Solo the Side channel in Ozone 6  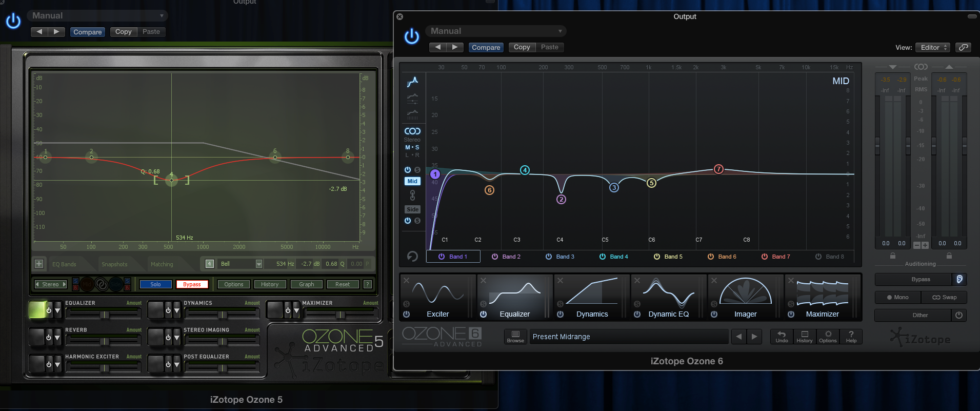tap(417, 221)
